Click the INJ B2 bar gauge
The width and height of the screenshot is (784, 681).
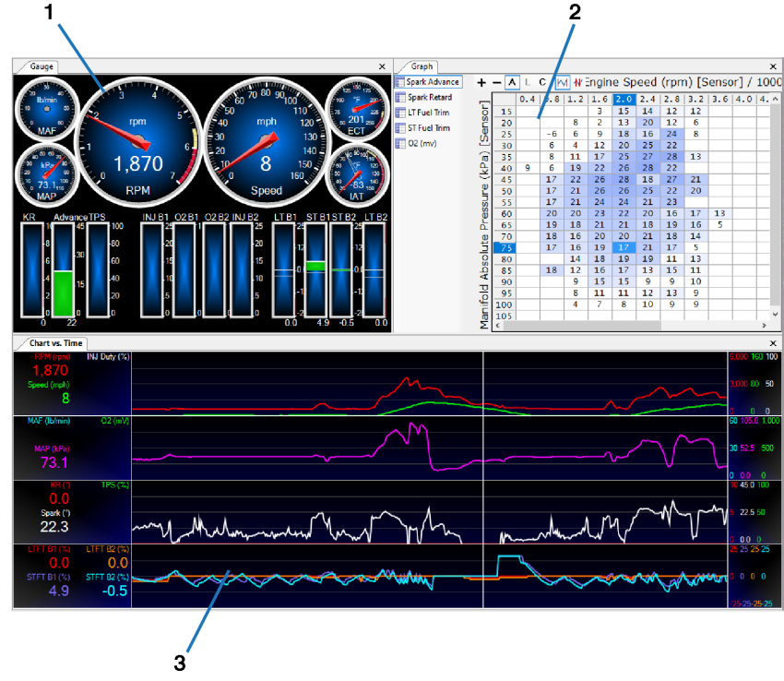[x=241, y=269]
